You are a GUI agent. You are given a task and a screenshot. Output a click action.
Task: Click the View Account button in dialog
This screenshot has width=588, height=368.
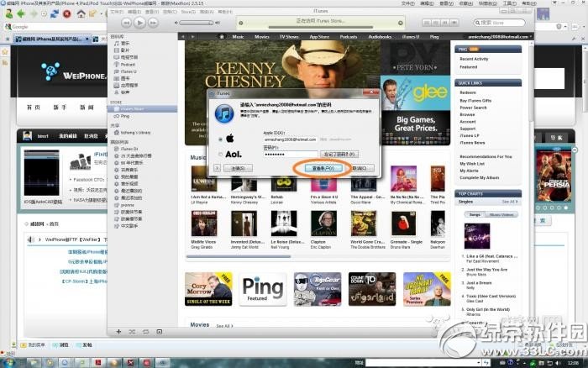pos(323,168)
